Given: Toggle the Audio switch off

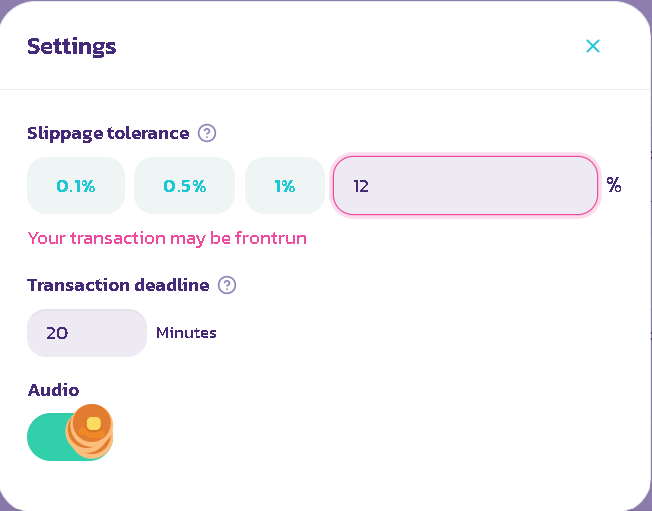Looking at the screenshot, I should [x=70, y=436].
